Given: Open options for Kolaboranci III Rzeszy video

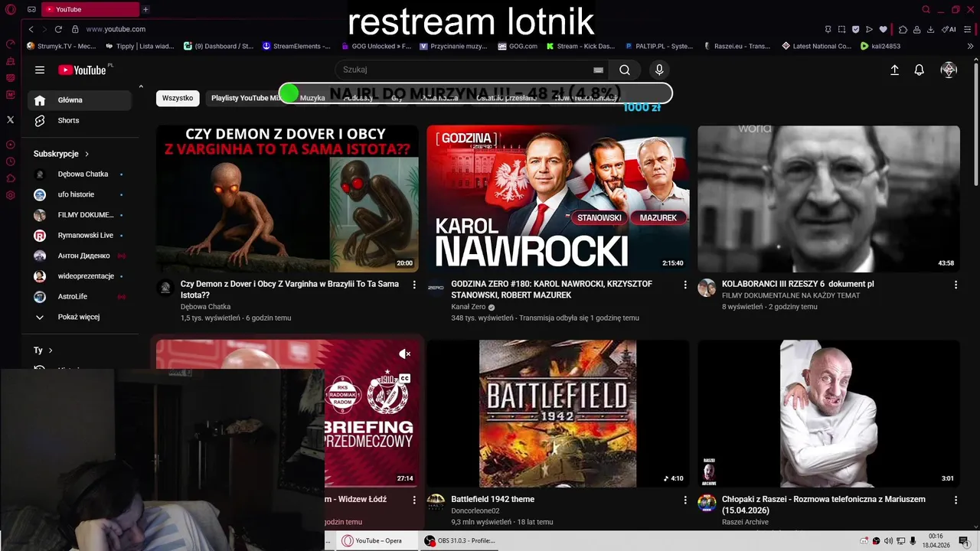Looking at the screenshot, I should tap(955, 285).
